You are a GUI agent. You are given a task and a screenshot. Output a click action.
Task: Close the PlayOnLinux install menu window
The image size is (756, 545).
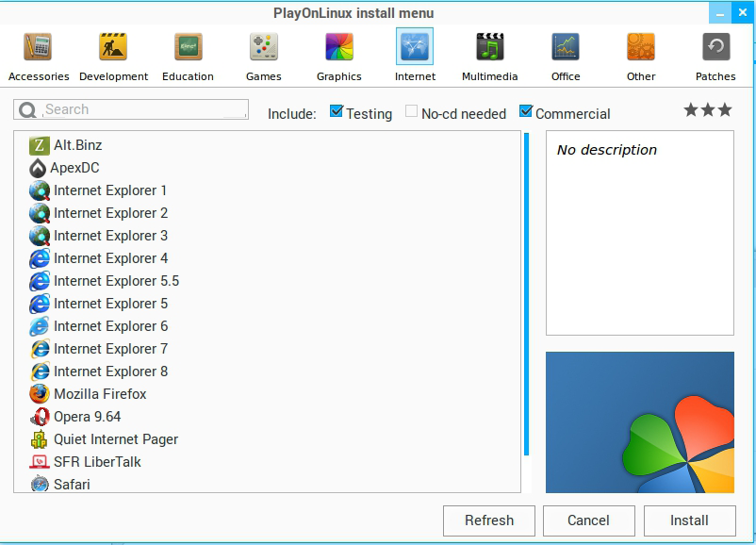pyautogui.click(x=743, y=13)
